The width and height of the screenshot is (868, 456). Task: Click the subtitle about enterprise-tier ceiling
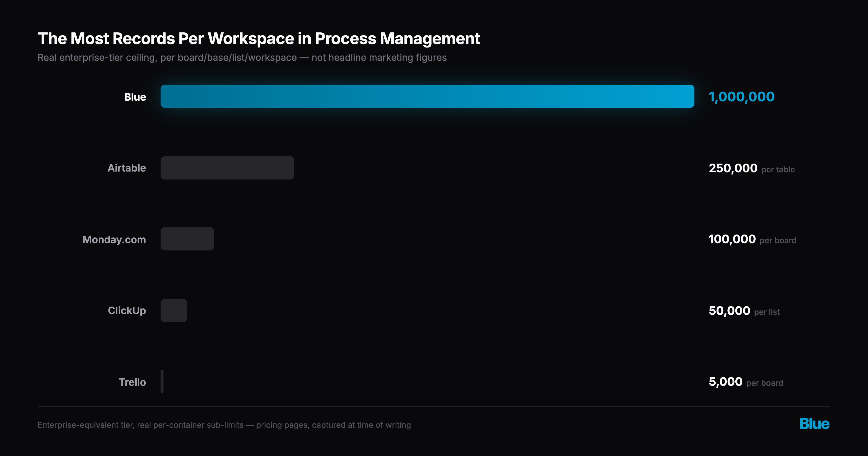coord(242,58)
